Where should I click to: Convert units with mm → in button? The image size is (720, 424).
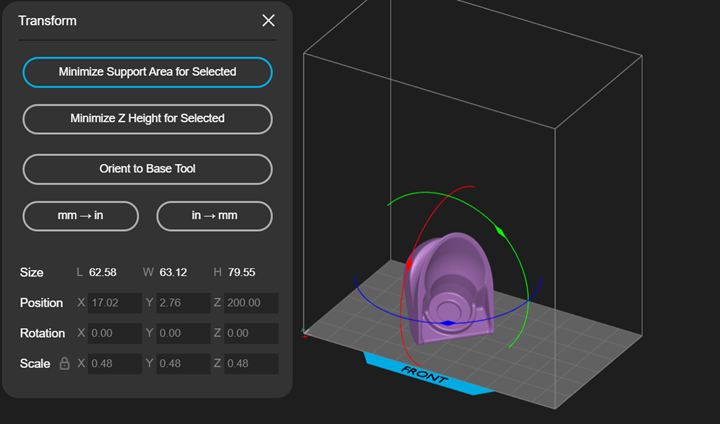79,216
